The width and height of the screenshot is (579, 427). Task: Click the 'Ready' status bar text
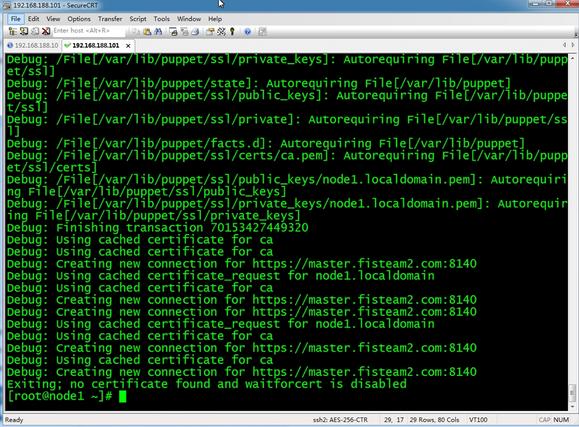click(14, 420)
